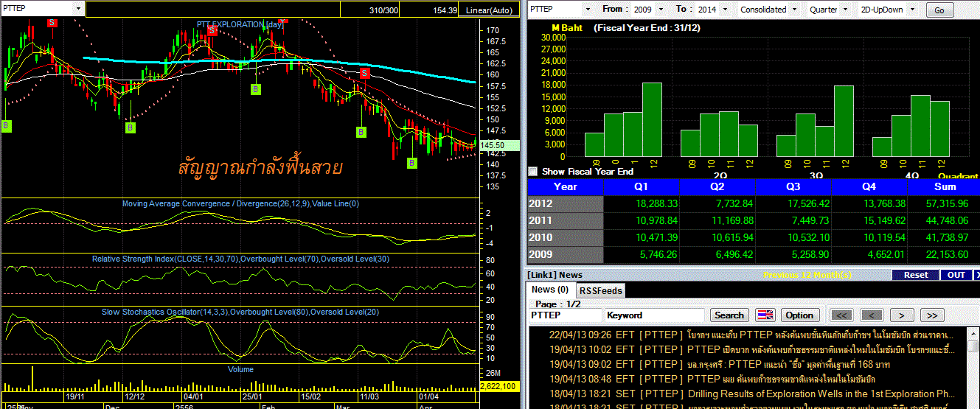This screenshot has height=409, width=980.
Task: Click the news Search button
Action: click(729, 315)
